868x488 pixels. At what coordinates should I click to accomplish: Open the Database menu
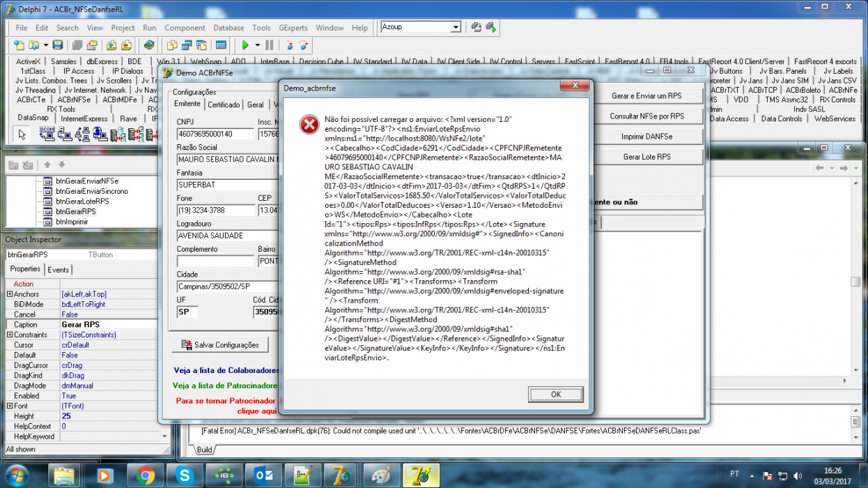228,28
